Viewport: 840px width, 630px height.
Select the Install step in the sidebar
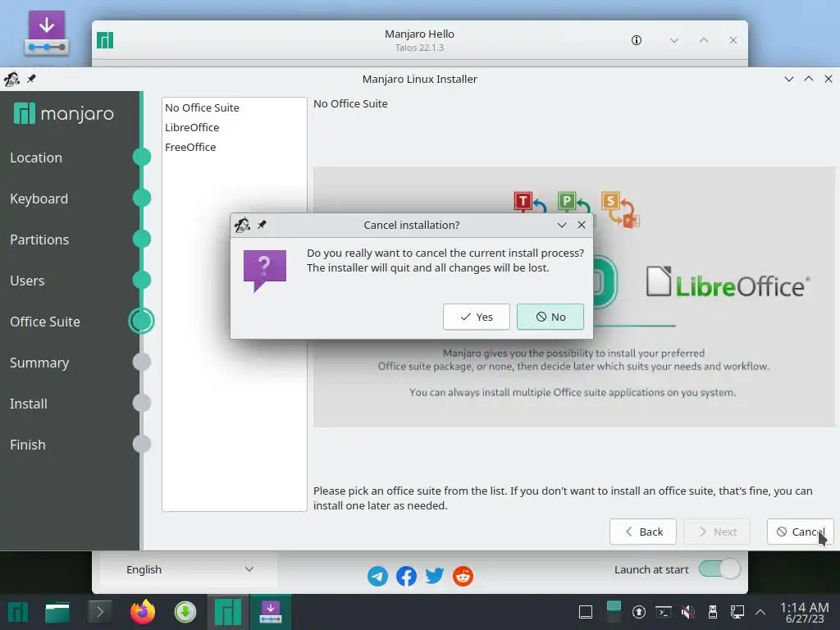[x=29, y=404]
